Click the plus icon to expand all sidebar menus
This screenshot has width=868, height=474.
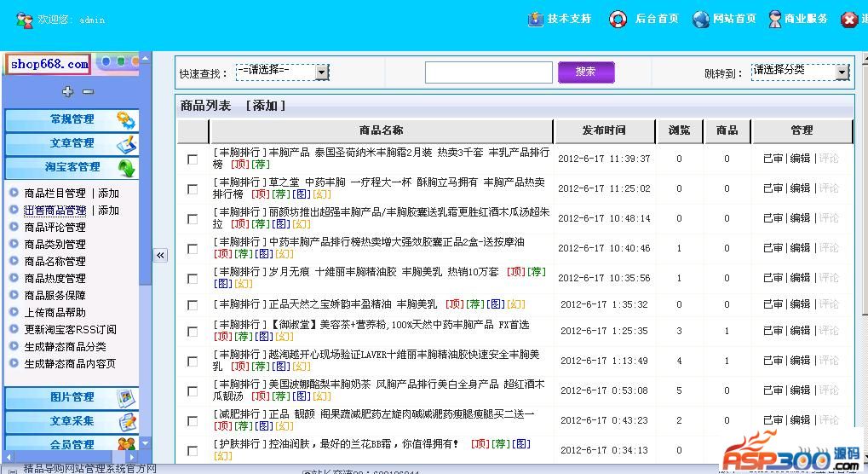pos(68,91)
